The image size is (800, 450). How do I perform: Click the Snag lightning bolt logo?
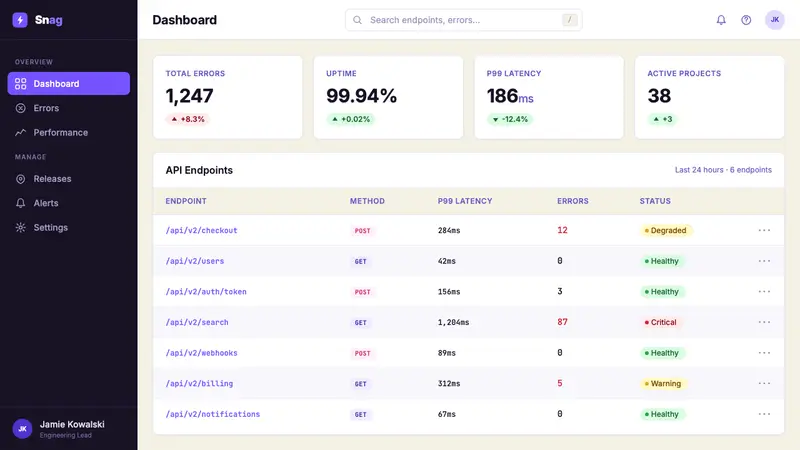tap(20, 20)
